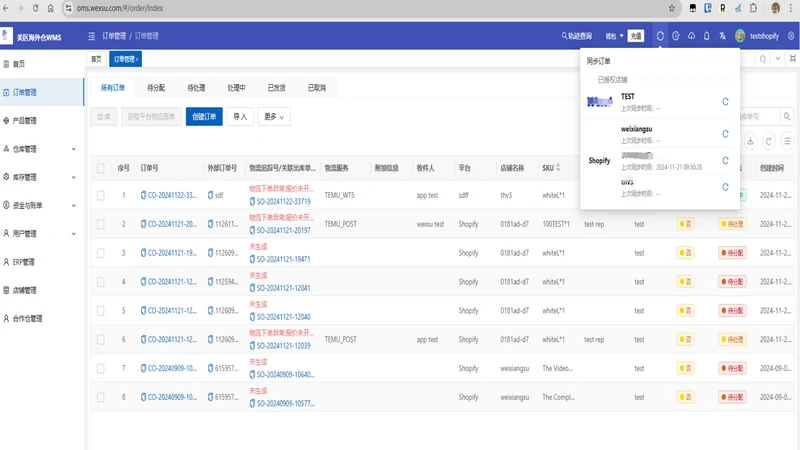Click the 充值 recharge button
800x450 pixels.
(x=635, y=36)
